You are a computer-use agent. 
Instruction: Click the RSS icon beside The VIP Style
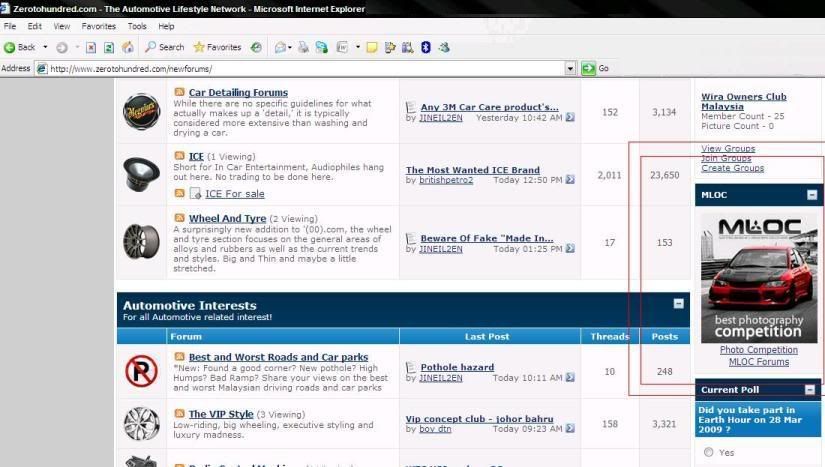pyautogui.click(x=179, y=413)
